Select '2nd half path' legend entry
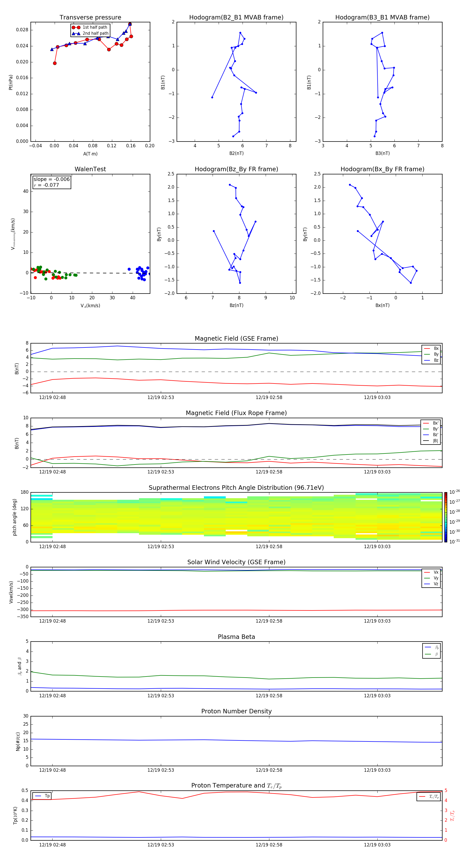 point(90,33)
